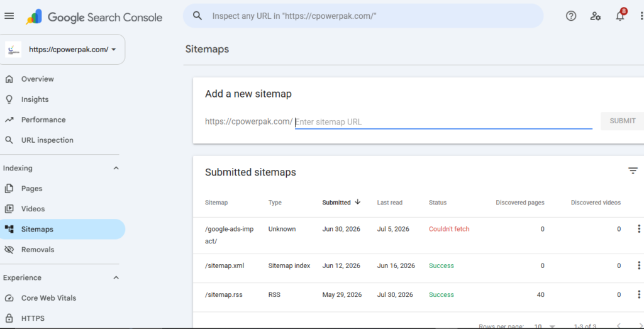Viewport: 644px width, 329px height.
Task: Open the property selector dropdown
Action: [62, 49]
